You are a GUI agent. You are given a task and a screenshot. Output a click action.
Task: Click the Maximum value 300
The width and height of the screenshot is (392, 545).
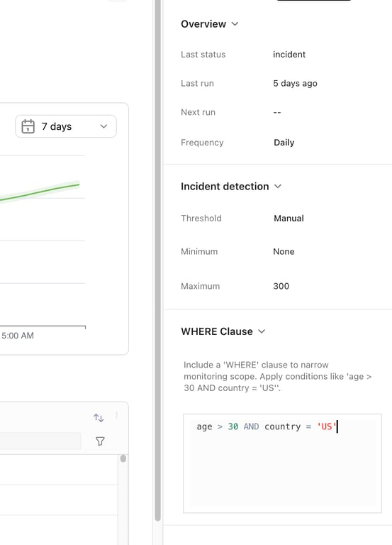point(281,286)
